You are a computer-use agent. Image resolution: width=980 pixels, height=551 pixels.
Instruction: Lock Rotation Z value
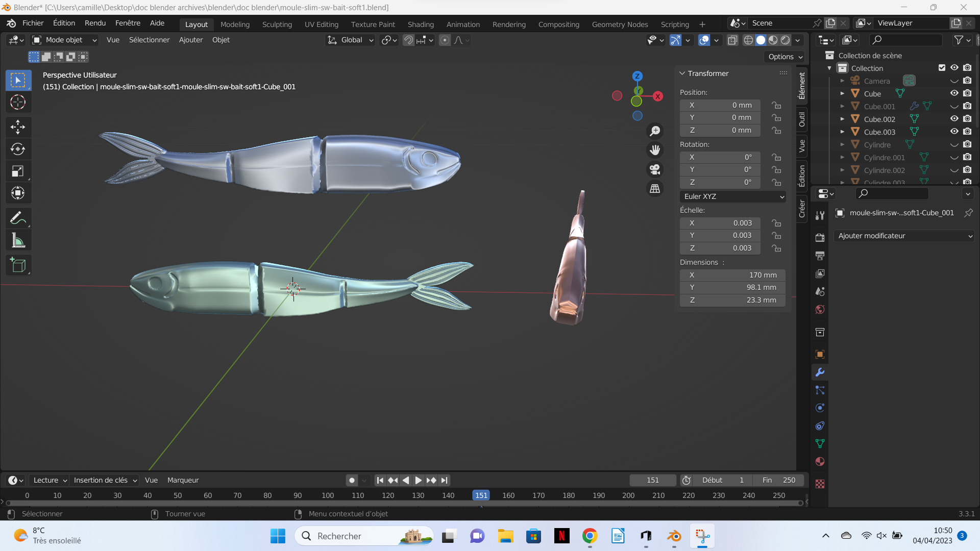776,182
